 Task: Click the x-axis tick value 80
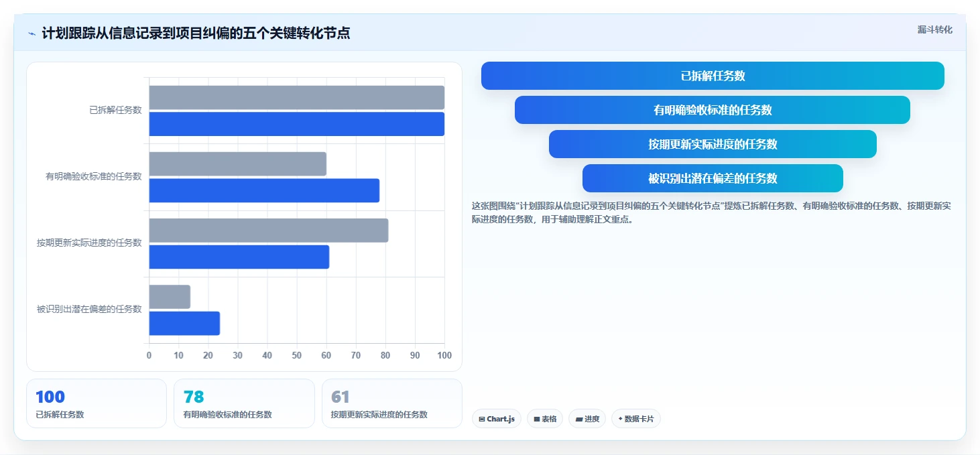[x=385, y=355]
